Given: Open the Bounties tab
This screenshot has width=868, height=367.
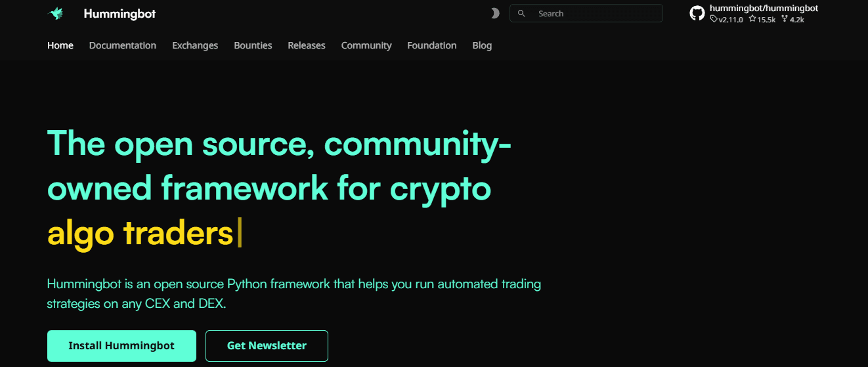Looking at the screenshot, I should point(253,45).
